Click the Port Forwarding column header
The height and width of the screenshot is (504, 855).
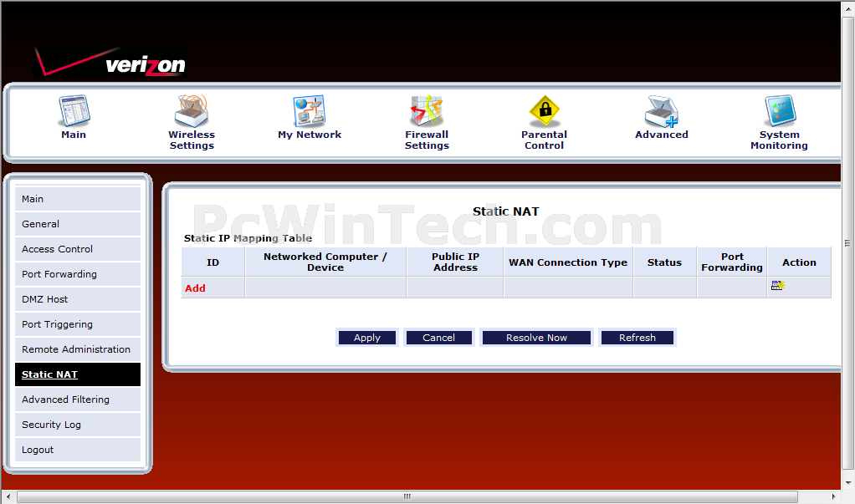[732, 262]
